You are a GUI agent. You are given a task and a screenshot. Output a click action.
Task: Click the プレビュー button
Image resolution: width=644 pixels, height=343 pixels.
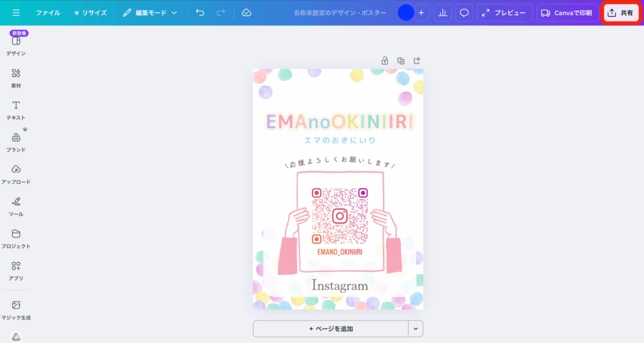pyautogui.click(x=505, y=13)
